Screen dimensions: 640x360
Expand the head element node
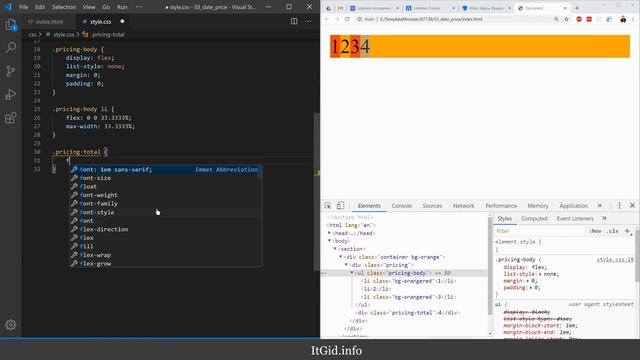329,233
